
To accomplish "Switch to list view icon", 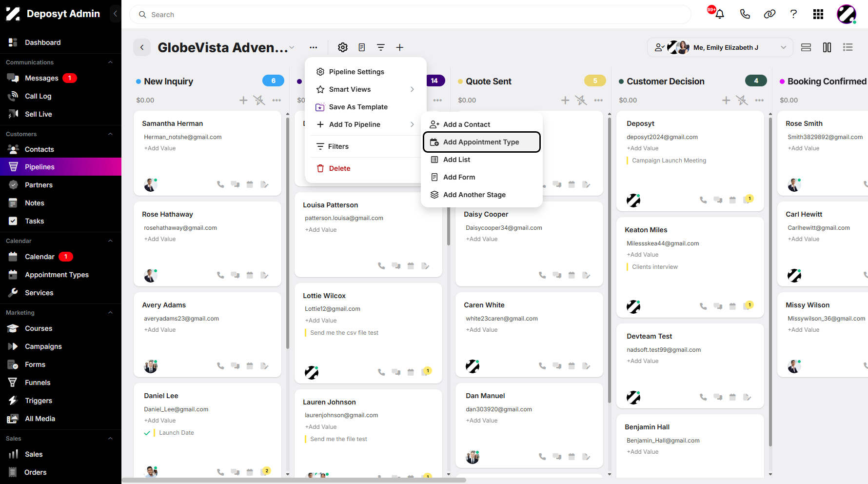I will pos(848,47).
